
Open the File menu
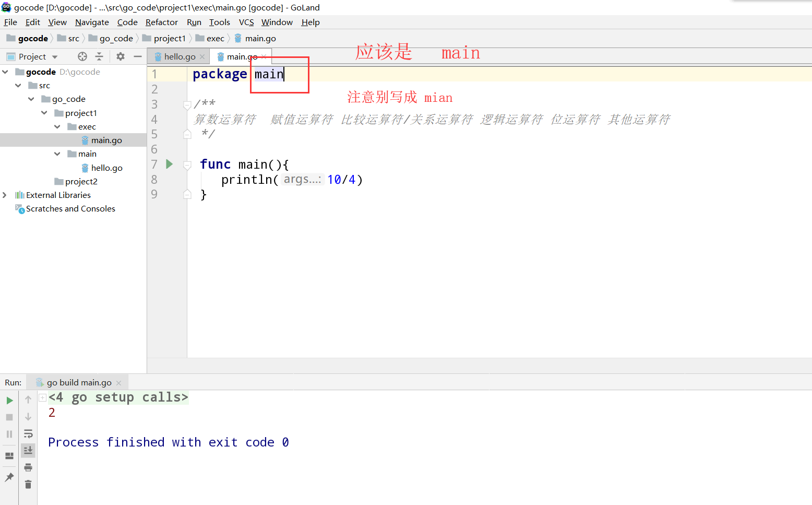click(x=10, y=22)
